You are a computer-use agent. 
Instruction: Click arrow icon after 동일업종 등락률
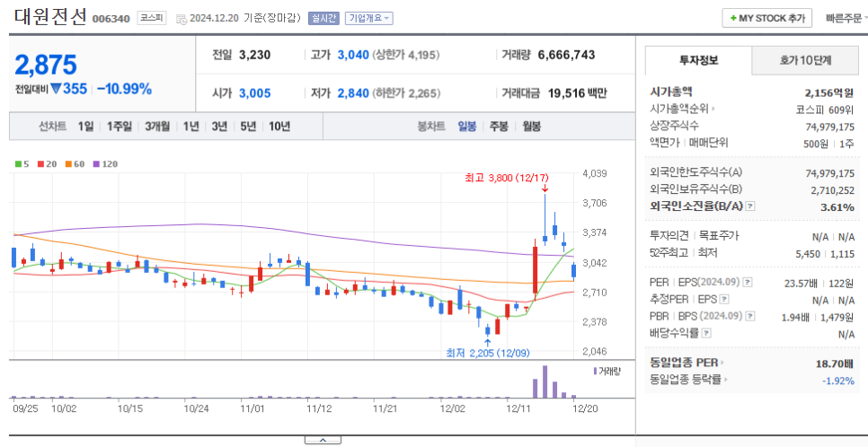click(x=725, y=380)
